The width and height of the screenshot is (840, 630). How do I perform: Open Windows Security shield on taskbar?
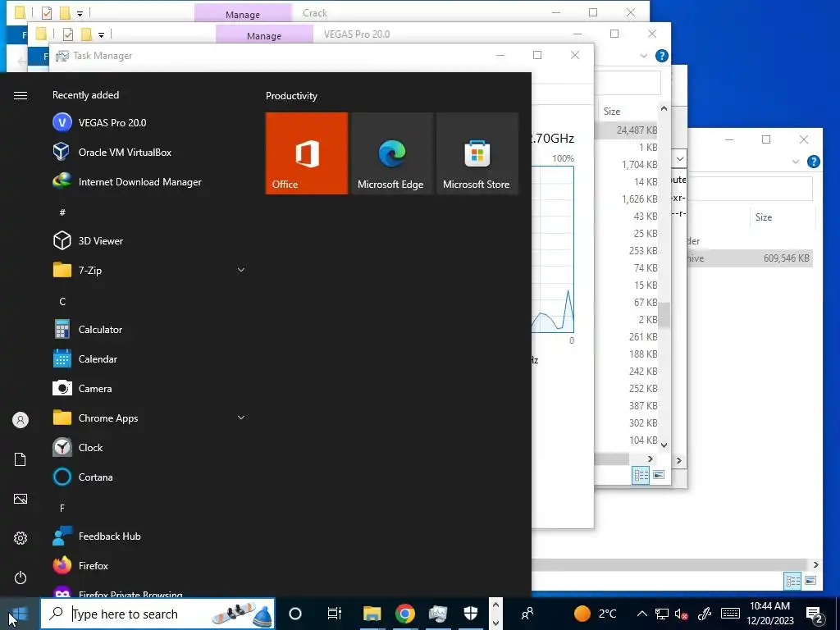(x=470, y=614)
